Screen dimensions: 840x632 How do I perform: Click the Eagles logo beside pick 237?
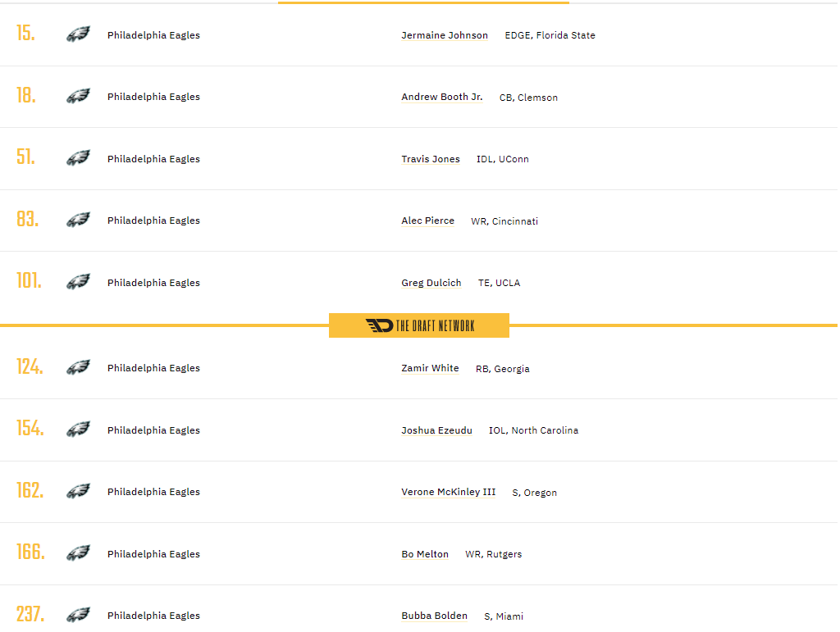coord(78,615)
